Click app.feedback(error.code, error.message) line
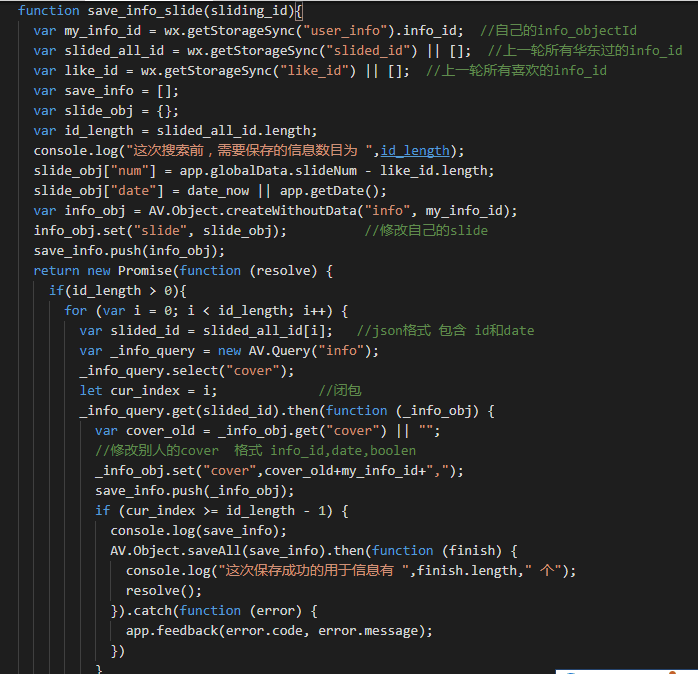The image size is (698, 674). coord(279,631)
